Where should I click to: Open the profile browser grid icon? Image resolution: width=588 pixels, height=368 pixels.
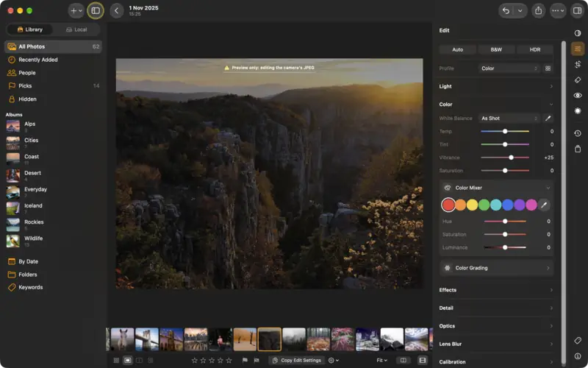(x=548, y=68)
